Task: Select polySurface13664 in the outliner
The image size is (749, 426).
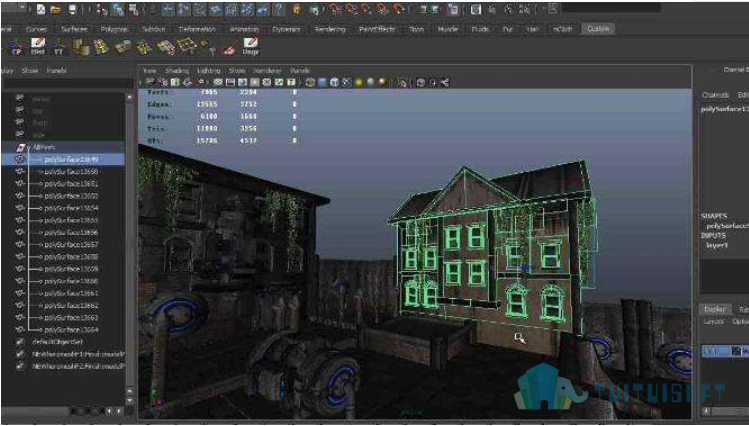Action: tap(71, 330)
